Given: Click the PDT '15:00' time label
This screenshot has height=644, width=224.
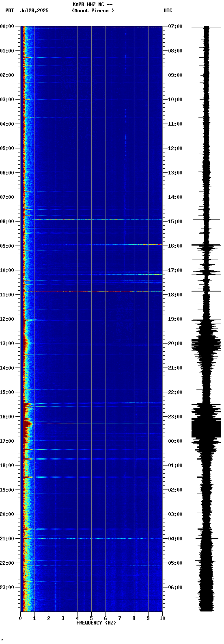Looking at the screenshot, I should click(7, 392).
